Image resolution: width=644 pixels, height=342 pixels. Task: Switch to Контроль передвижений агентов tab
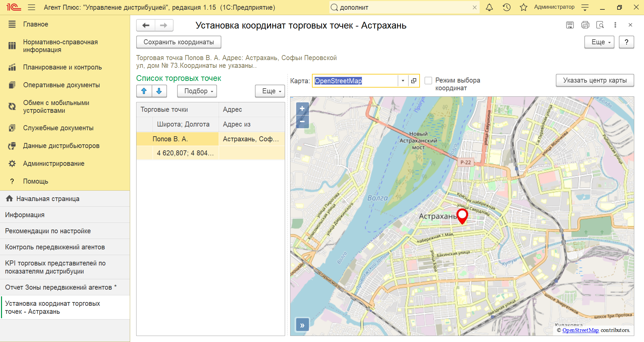point(65,247)
